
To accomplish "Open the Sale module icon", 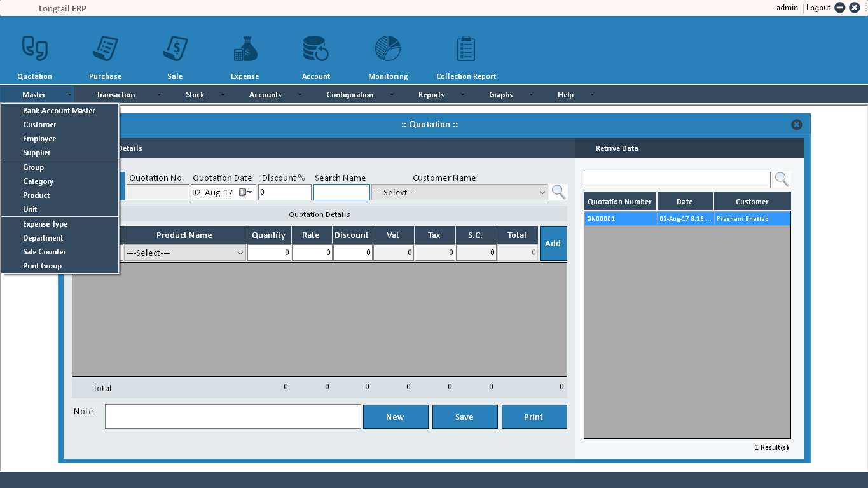I will [x=175, y=49].
